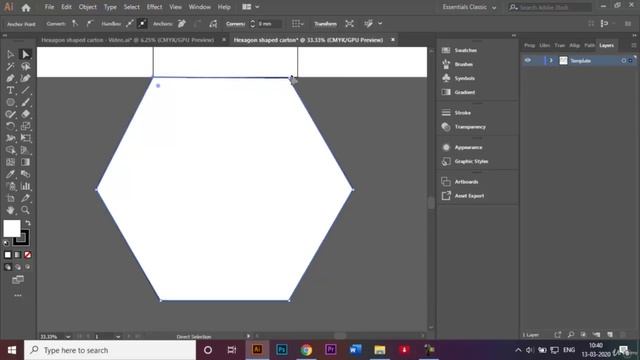Open Edit Toolbar three-dots button
The height and width of the screenshot is (360, 640).
[x=18, y=295]
